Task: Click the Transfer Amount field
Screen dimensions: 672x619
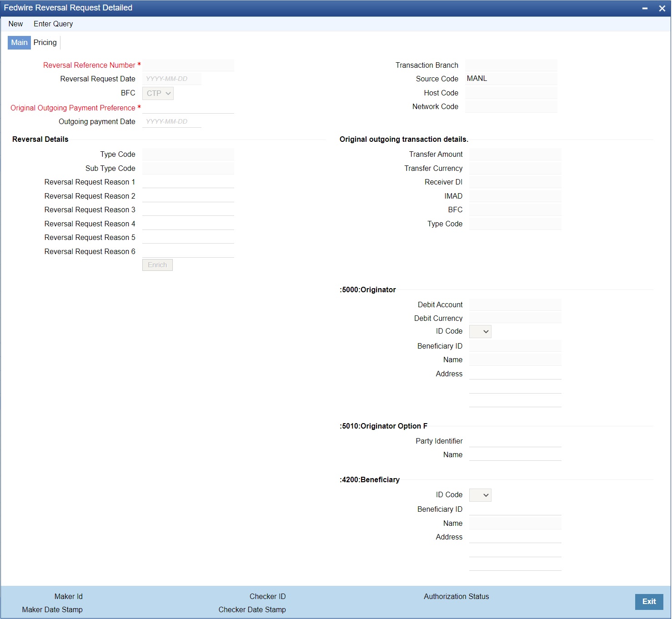Action: tap(515, 154)
